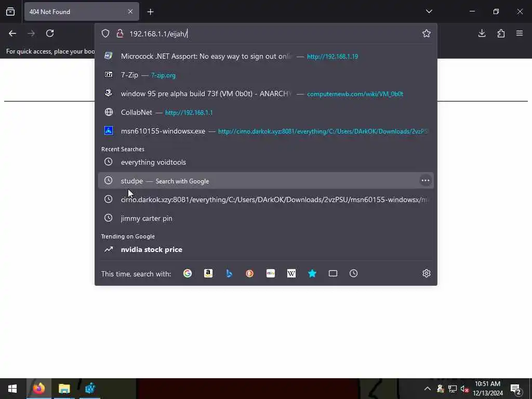Open a new tab with plus button

[151, 12]
